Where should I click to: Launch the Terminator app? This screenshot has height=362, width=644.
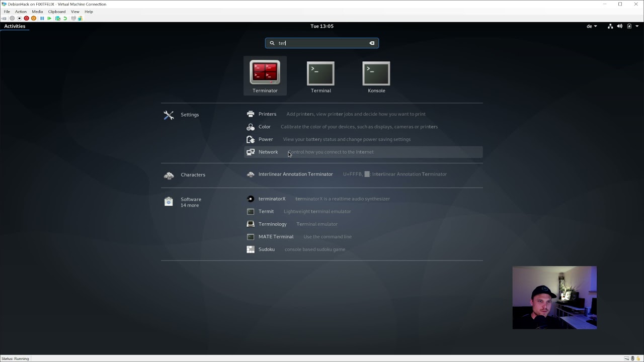pos(265,76)
